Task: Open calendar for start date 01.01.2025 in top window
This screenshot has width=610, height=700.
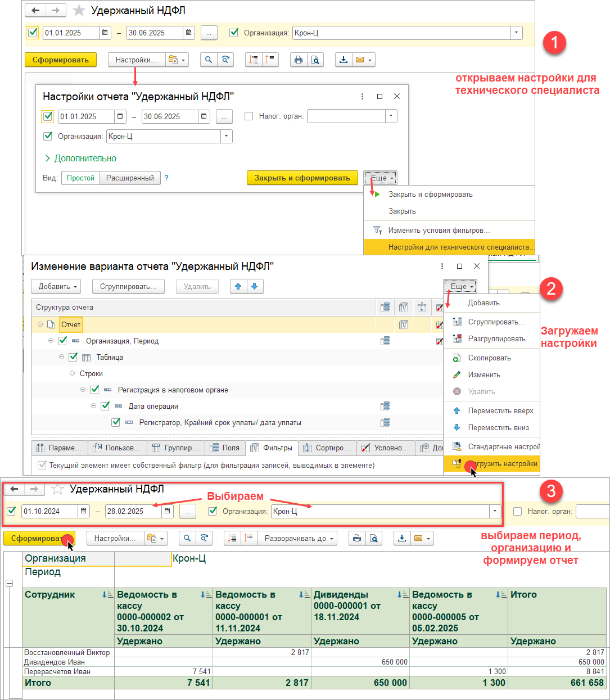Action: pos(105,33)
